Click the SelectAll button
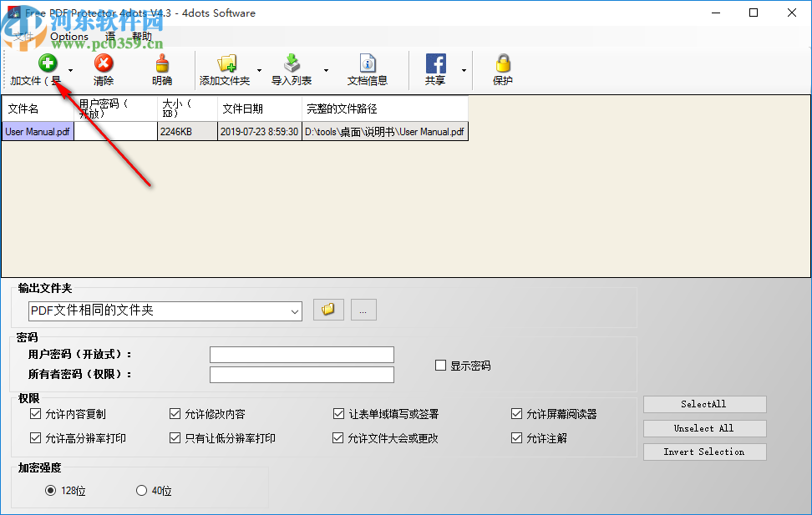Image resolution: width=812 pixels, height=515 pixels. tap(704, 404)
